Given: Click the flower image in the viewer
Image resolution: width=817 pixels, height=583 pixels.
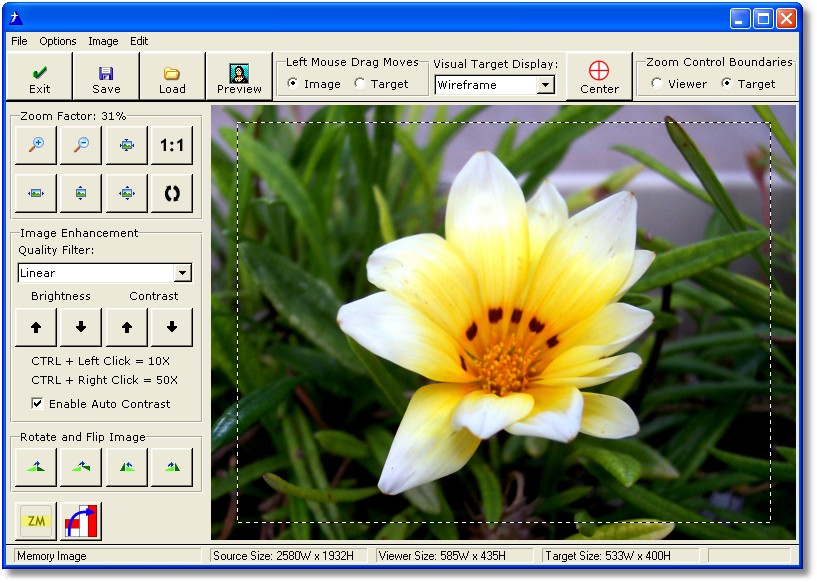Looking at the screenshot, I should pyautogui.click(x=504, y=322).
